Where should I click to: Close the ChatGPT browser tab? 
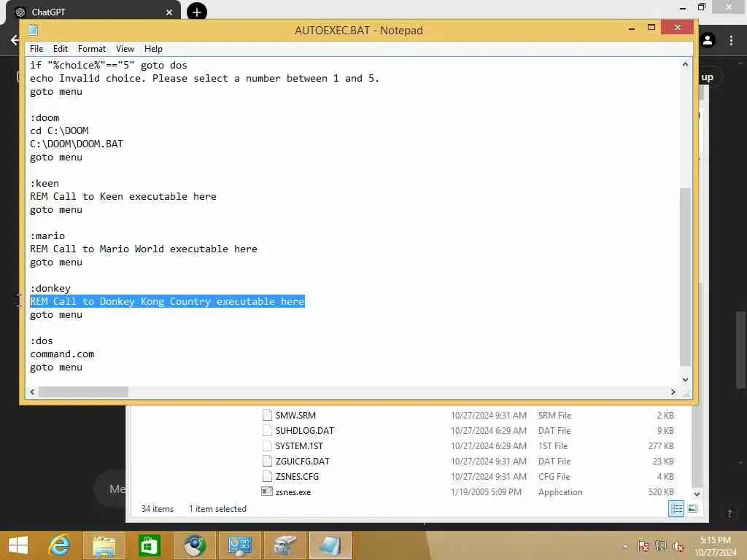click(169, 12)
